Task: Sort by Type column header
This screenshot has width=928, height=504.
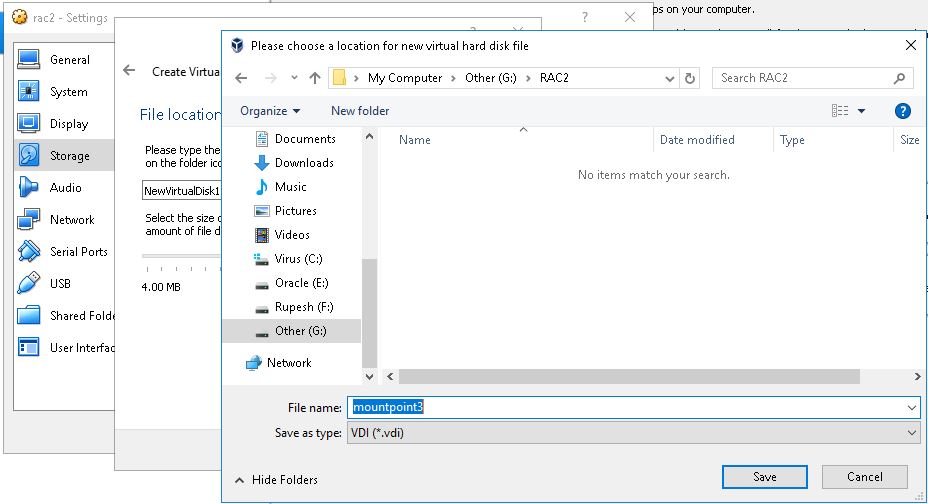Action: (792, 140)
